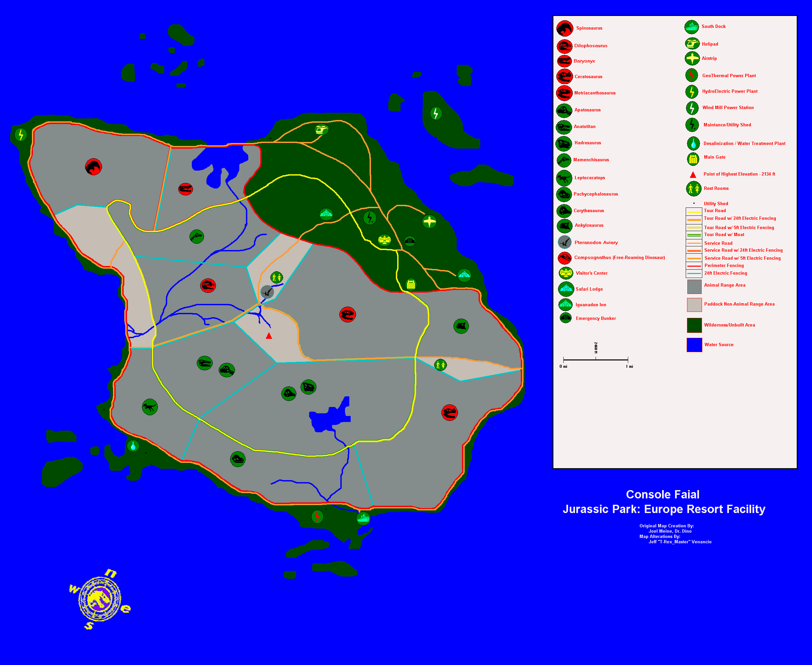Select the Airstrip legend icon
The image size is (812, 665).
pyautogui.click(x=692, y=59)
